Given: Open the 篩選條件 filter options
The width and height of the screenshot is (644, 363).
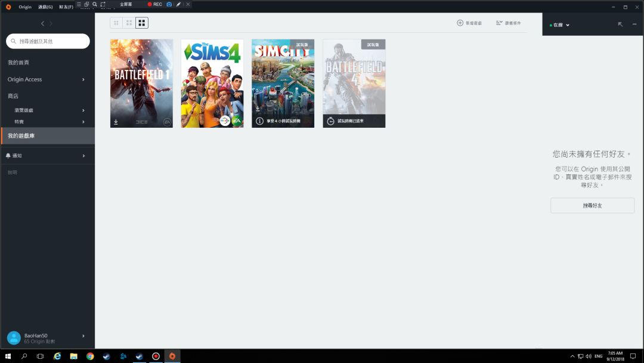Looking at the screenshot, I should coord(508,23).
